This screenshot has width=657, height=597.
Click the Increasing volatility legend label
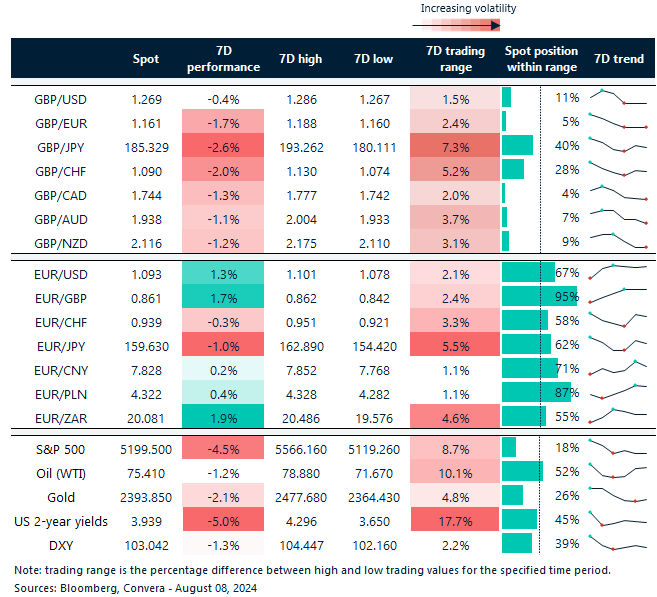468,8
